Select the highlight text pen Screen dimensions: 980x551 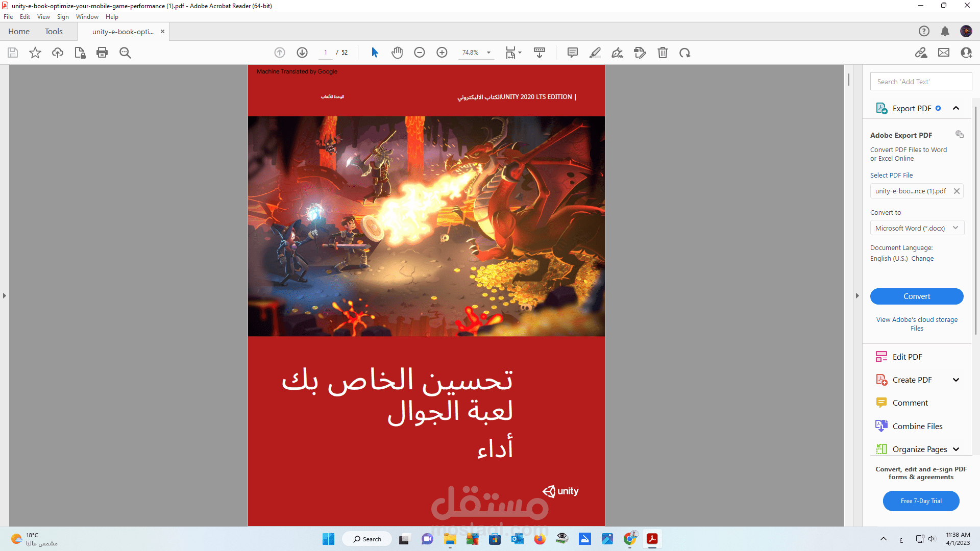[595, 53]
